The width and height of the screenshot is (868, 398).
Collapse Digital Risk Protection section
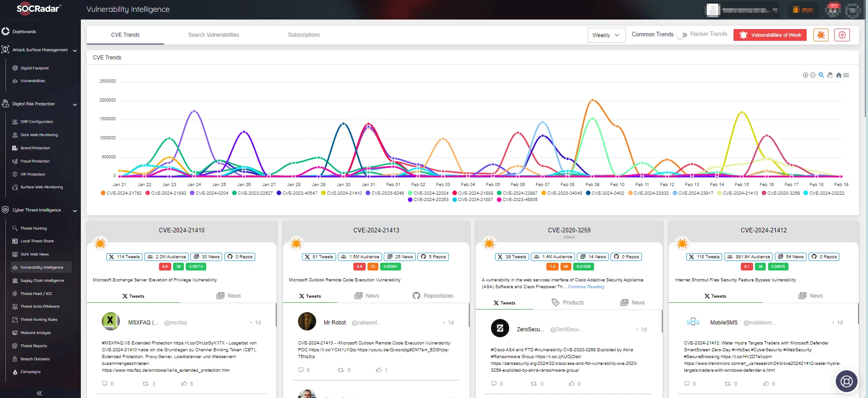coord(75,104)
